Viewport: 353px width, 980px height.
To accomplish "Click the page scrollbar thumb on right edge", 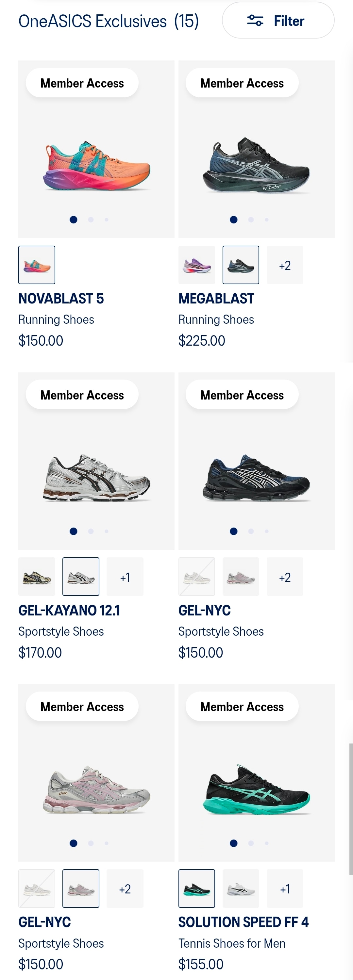I will [x=351, y=808].
